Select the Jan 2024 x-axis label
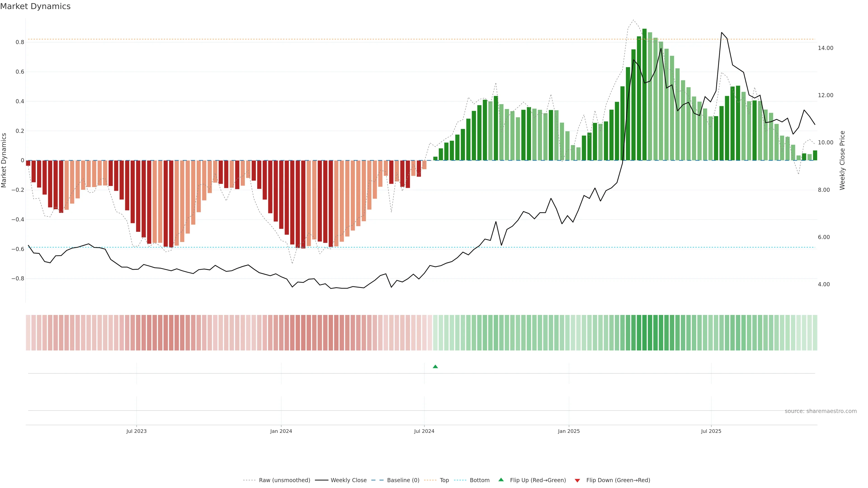Image resolution: width=868 pixels, height=488 pixels. 281,431
